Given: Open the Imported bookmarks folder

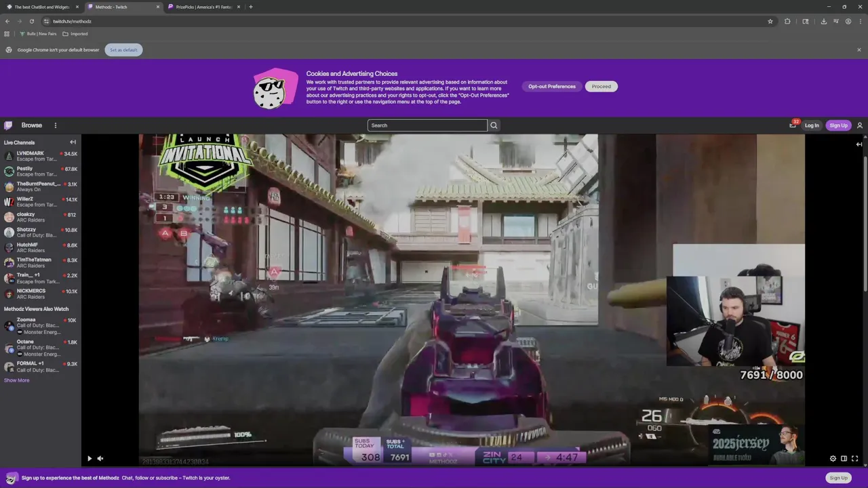Looking at the screenshot, I should coord(75,34).
